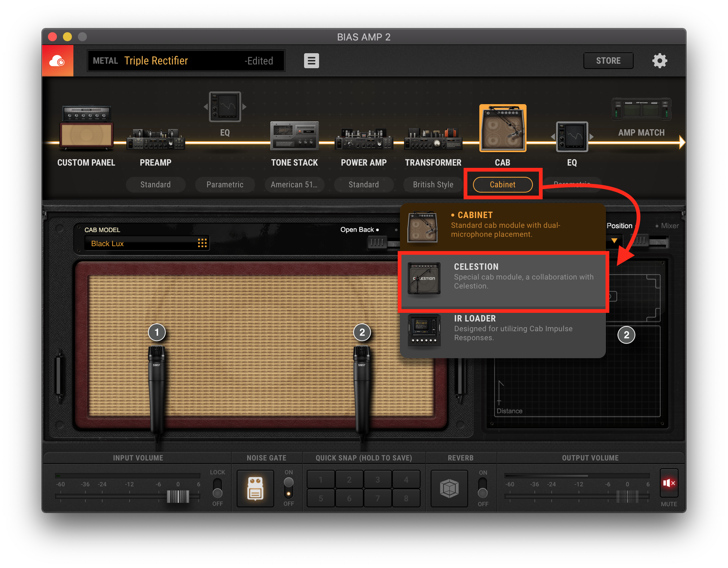Open the Amp Match module
Screen dimensions: 728x568
641,109
